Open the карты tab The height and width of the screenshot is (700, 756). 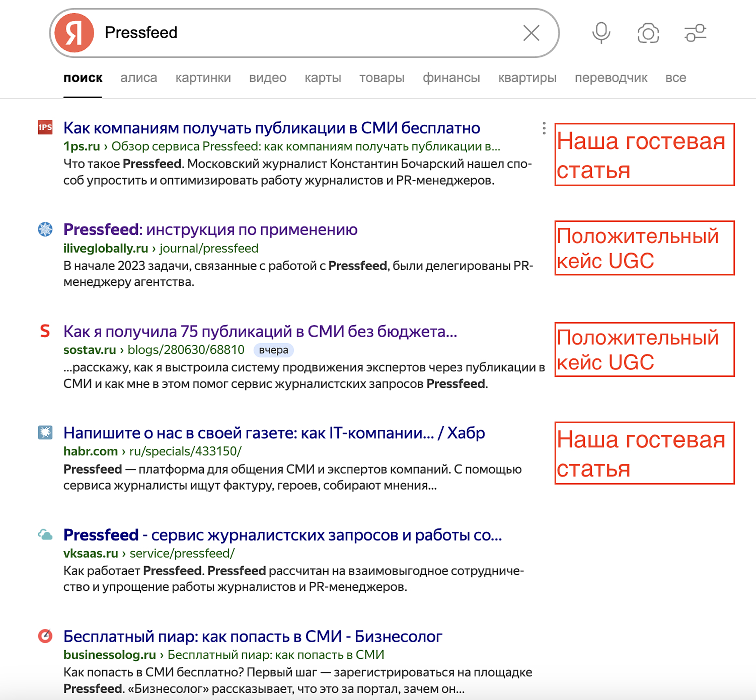point(323,78)
